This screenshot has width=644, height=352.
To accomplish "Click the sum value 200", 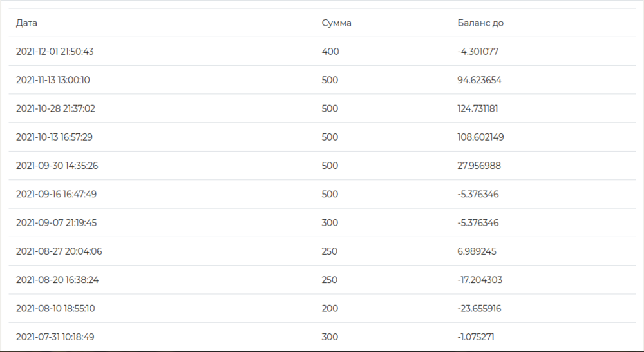I will [330, 308].
